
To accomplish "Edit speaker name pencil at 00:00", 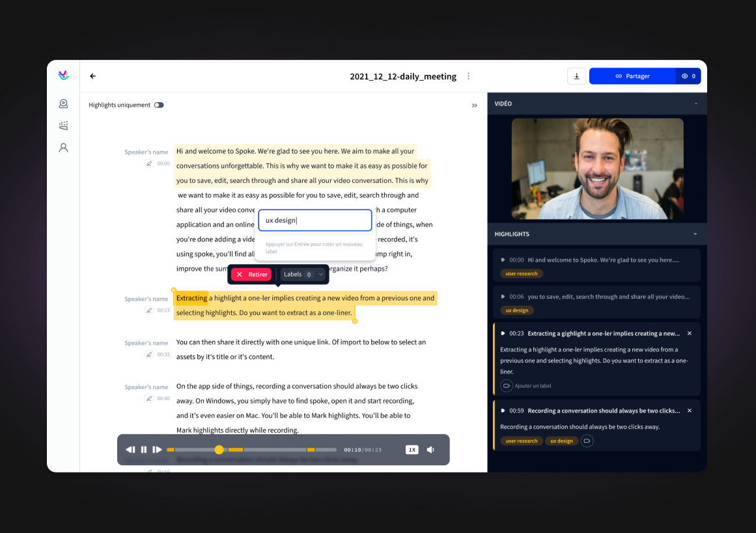I will coord(149,163).
